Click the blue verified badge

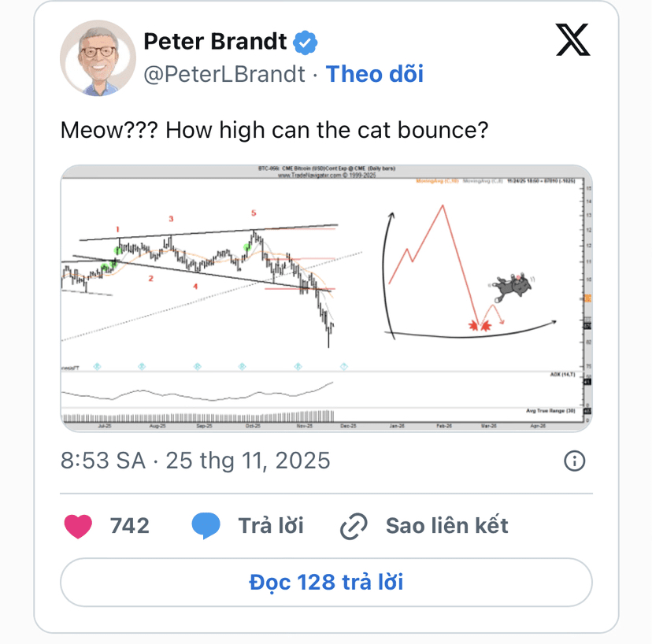[306, 41]
